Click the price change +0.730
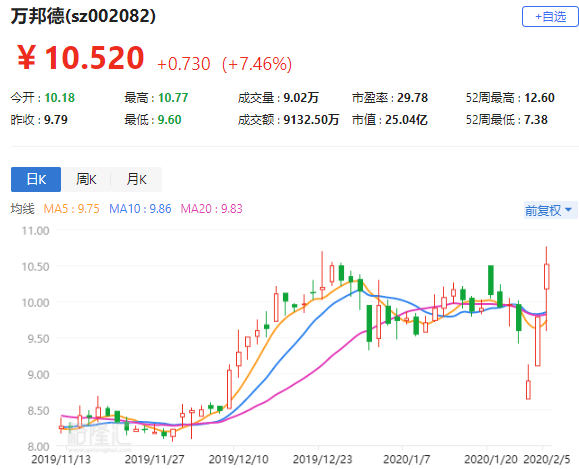Image resolution: width=579 pixels, height=469 pixels. point(184,64)
